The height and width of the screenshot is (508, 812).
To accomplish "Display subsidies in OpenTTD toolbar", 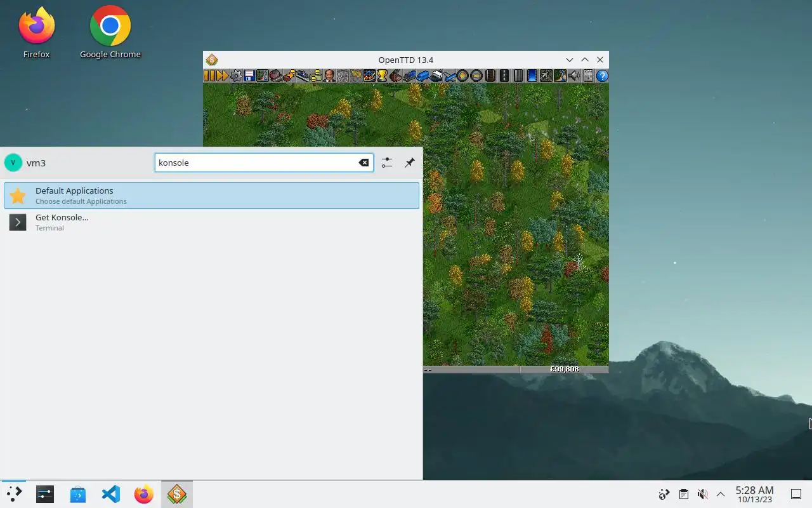I will click(x=289, y=76).
